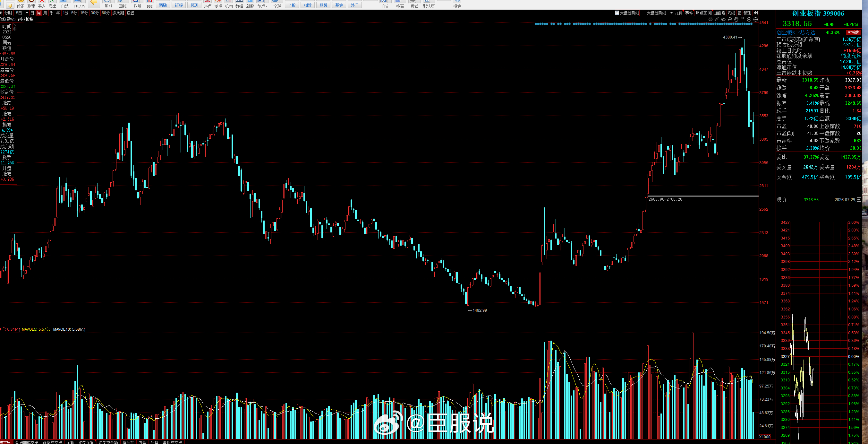Open 数据 data icon
The image size is (868, 444).
239,4
